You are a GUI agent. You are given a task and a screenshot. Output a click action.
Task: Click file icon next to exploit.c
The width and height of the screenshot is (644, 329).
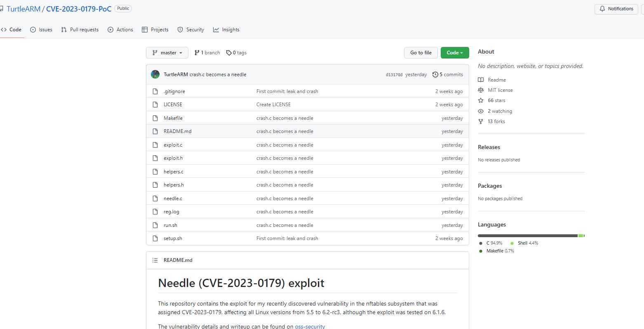pos(155,145)
